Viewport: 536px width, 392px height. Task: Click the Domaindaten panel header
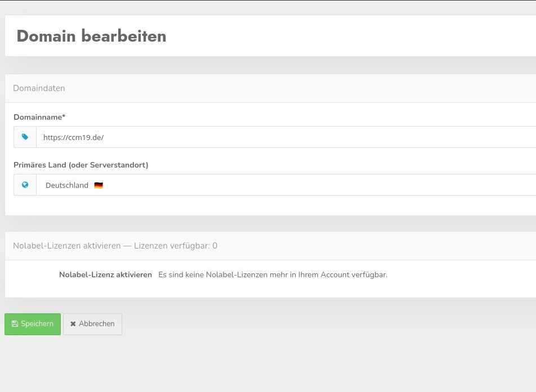click(39, 88)
